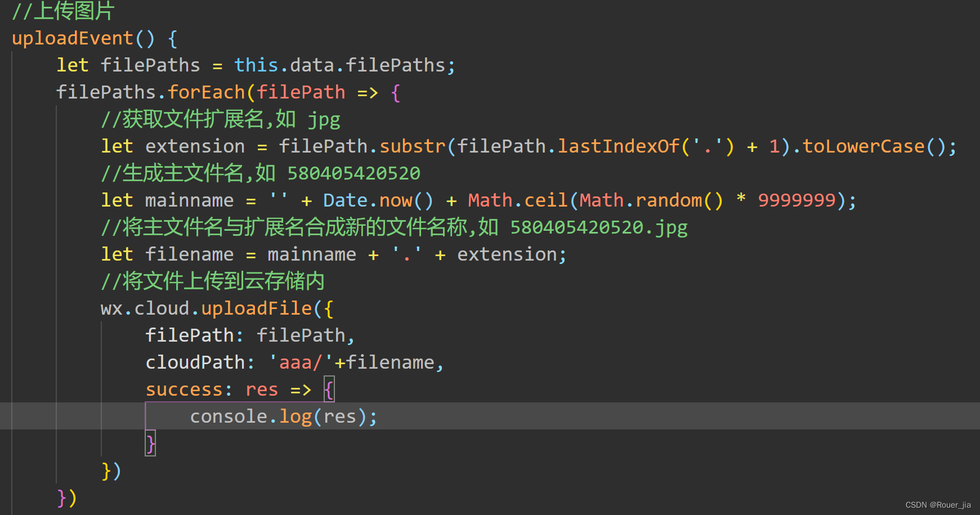980x515 pixels.
Task: Click Math.random call
Action: 651,200
